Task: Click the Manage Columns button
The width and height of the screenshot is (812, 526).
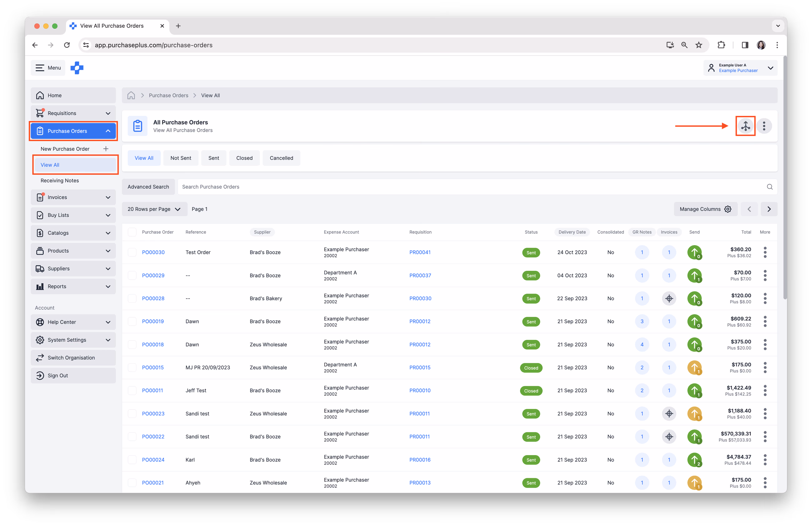Action: point(705,209)
